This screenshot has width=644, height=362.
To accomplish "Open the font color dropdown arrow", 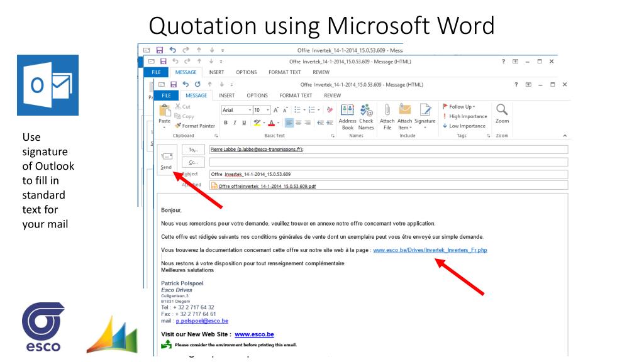I will point(279,123).
